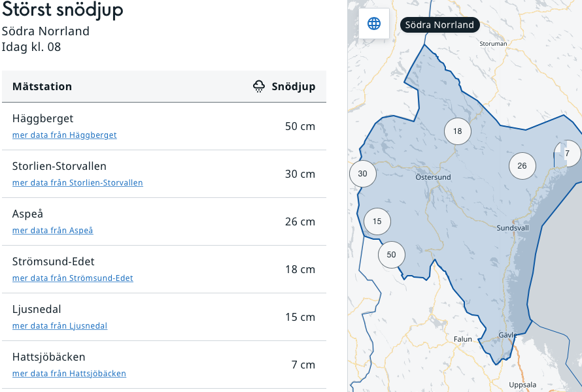582x392 pixels.
Task: Click the Snödjup column header
Action: [x=293, y=87]
